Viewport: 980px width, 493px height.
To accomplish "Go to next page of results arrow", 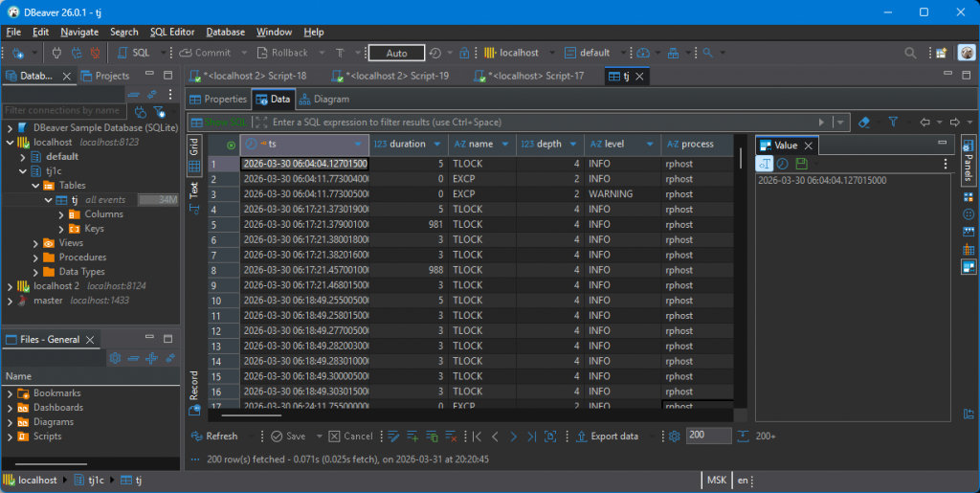I will pyautogui.click(x=514, y=436).
